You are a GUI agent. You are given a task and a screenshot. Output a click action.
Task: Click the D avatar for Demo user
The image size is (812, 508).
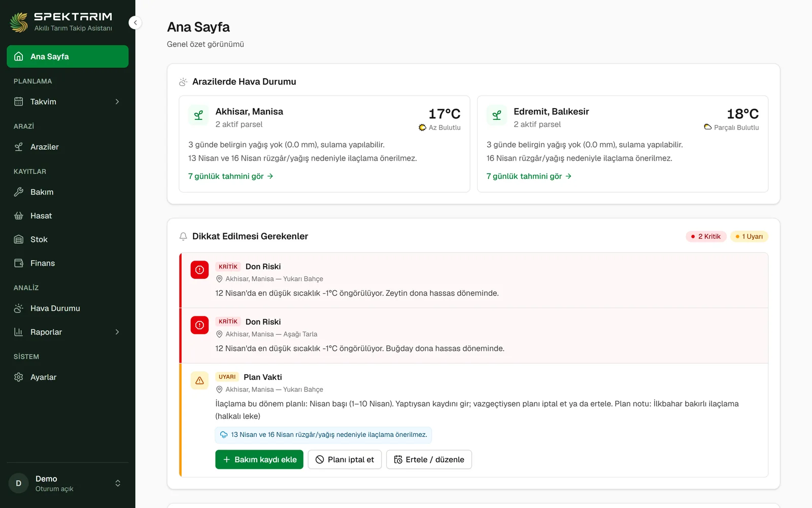point(19,483)
